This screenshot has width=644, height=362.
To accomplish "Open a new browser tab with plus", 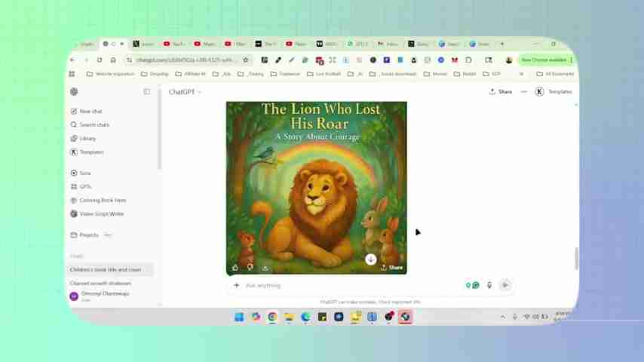I will coord(502,44).
